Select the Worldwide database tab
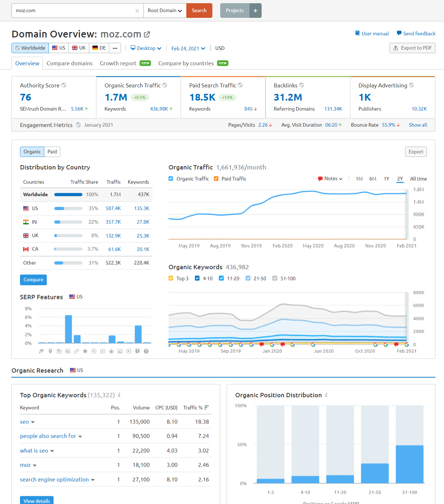This screenshot has width=444, height=504. tap(30, 48)
